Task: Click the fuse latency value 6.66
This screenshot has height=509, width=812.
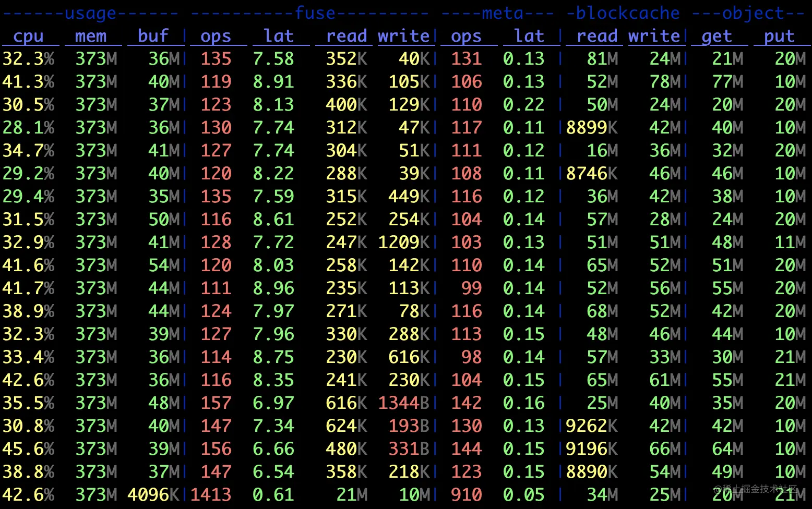Action: tap(273, 449)
